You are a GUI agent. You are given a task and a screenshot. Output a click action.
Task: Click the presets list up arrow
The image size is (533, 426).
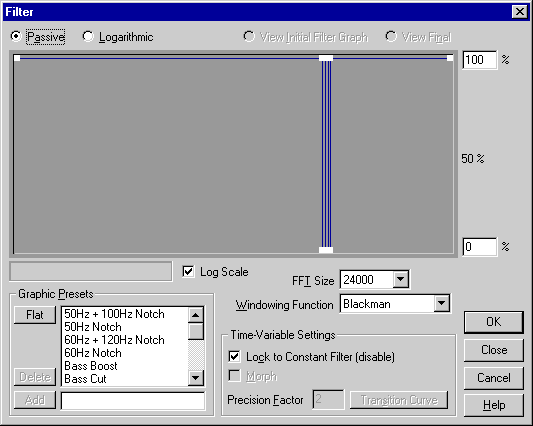tap(196, 315)
